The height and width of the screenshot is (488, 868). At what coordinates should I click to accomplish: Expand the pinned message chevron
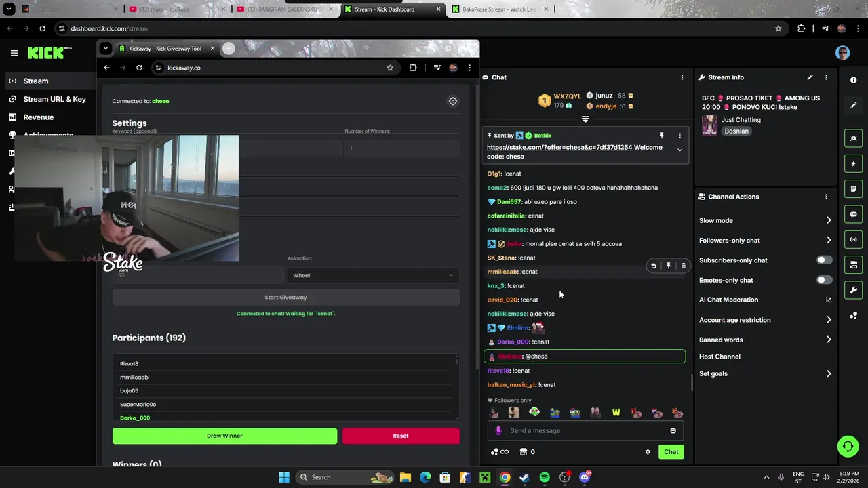pyautogui.click(x=679, y=150)
